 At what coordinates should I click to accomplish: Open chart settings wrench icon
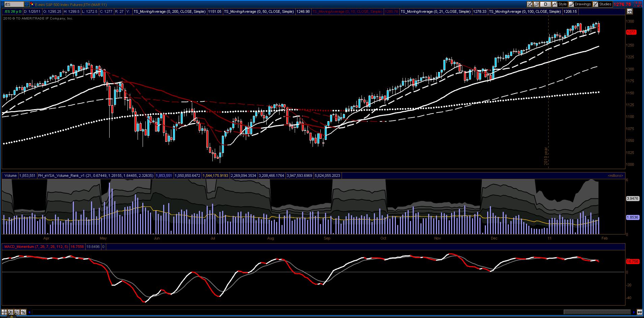point(536,4)
